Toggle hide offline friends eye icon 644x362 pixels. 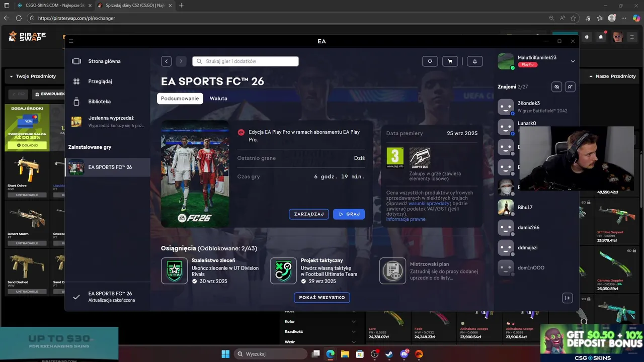(556, 87)
